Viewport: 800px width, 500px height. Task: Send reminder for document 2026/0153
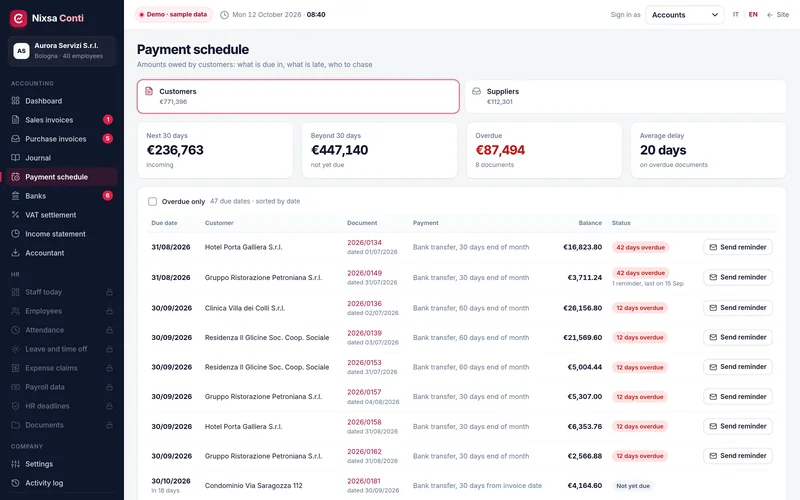(x=738, y=367)
